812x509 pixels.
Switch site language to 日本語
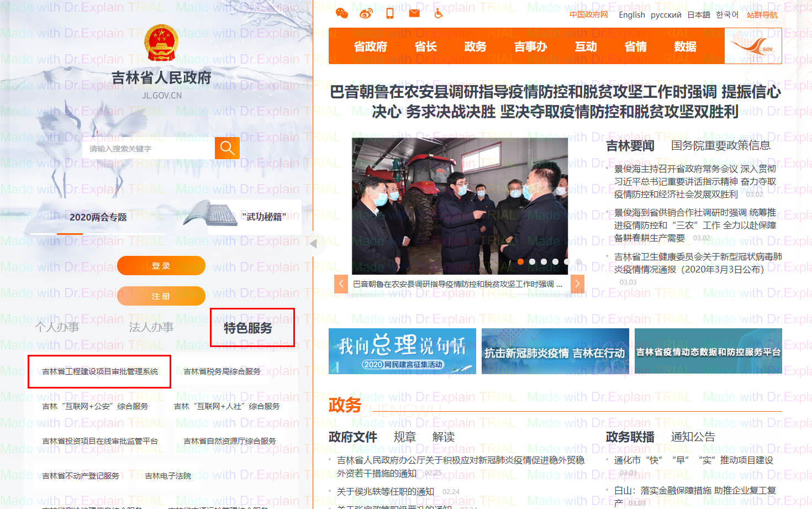click(699, 15)
